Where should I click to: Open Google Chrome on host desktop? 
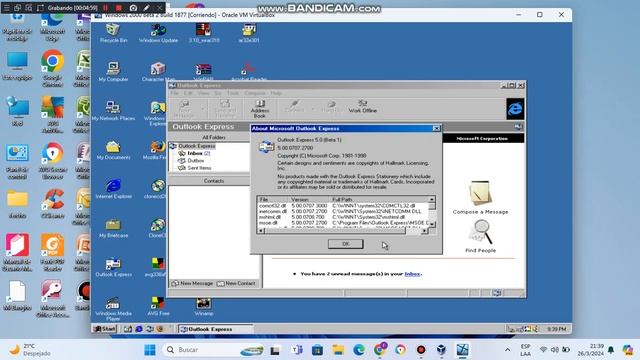click(x=52, y=69)
